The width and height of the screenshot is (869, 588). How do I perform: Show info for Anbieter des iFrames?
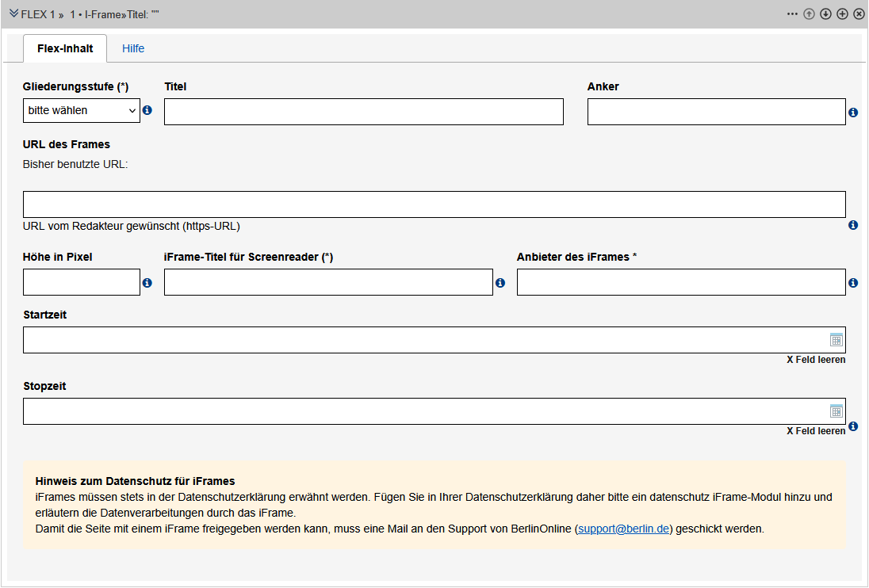pos(853,283)
